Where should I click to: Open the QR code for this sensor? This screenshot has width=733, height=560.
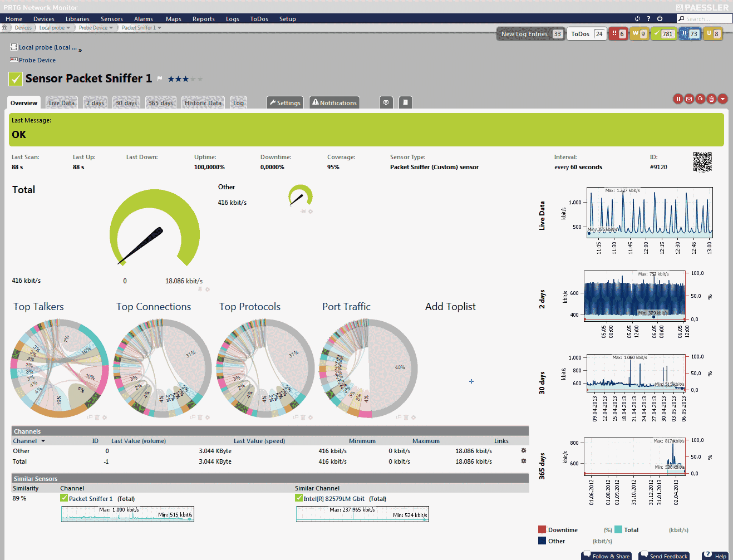702,162
